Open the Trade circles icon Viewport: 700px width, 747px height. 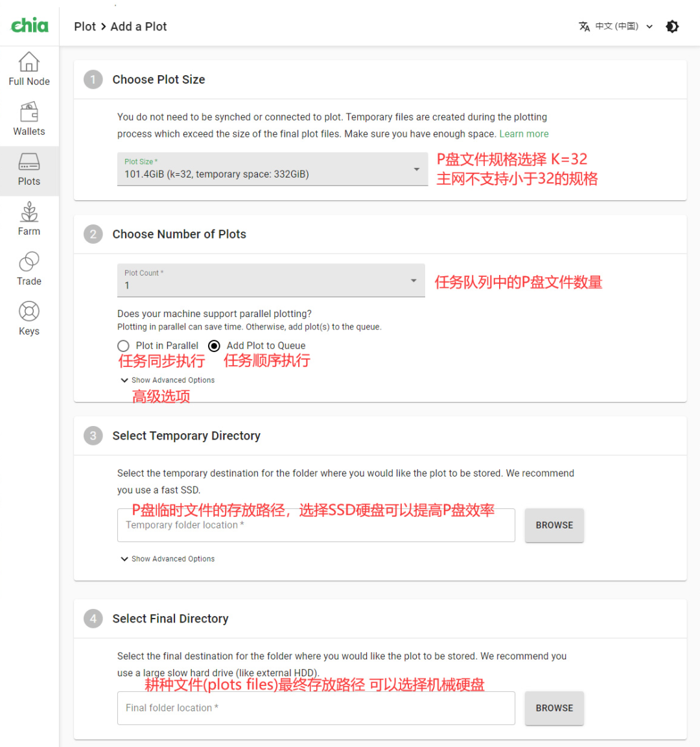(29, 261)
